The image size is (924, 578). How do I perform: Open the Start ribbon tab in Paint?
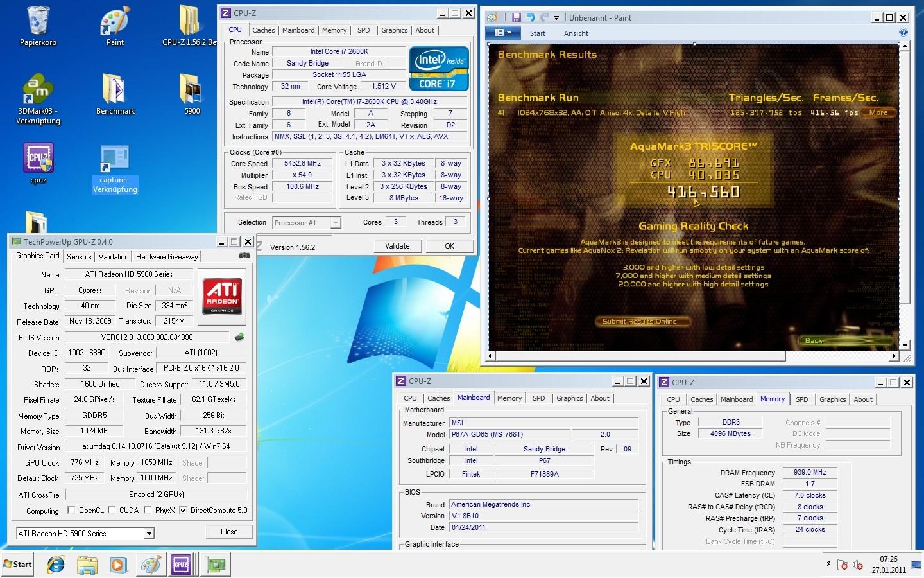click(538, 33)
